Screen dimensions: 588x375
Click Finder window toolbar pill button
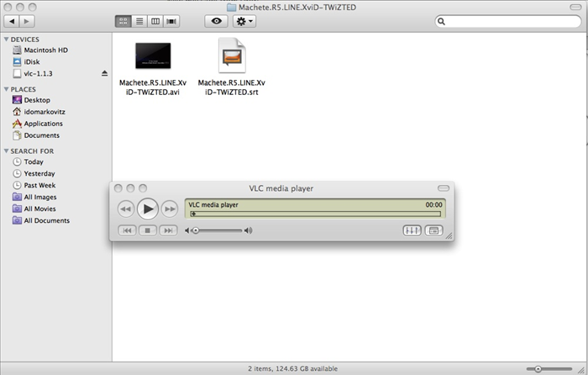(575, 7)
